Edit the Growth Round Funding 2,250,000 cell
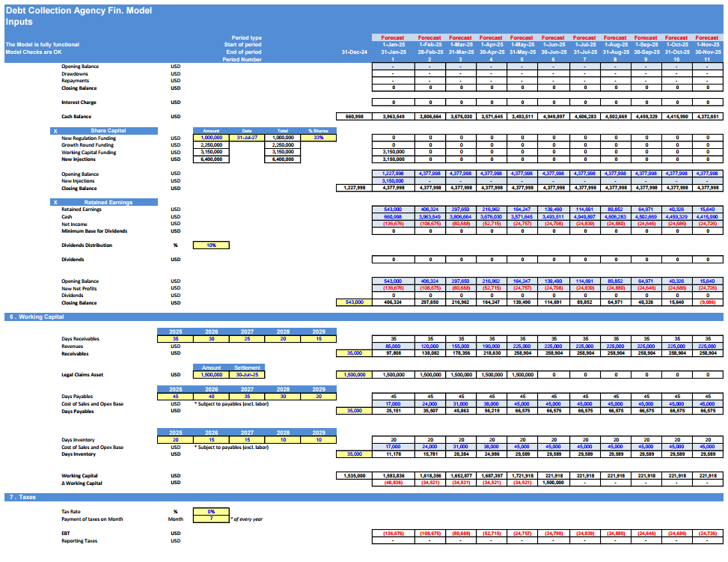The image size is (728, 562). point(210,145)
